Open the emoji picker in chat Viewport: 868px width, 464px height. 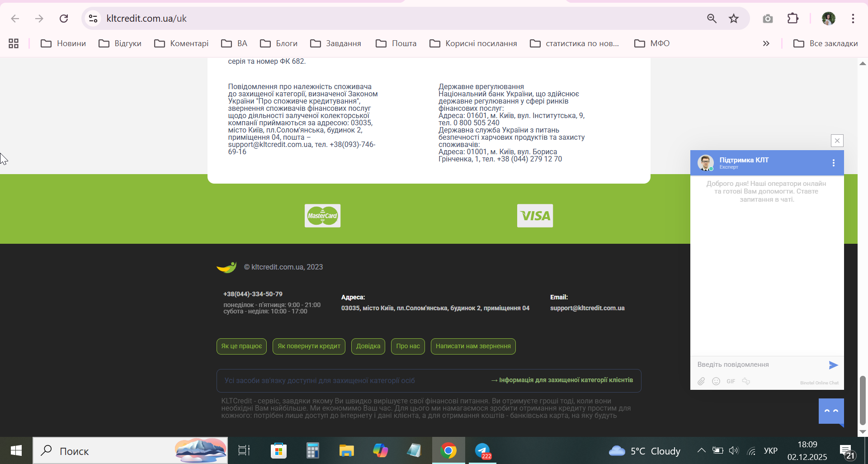pos(716,381)
